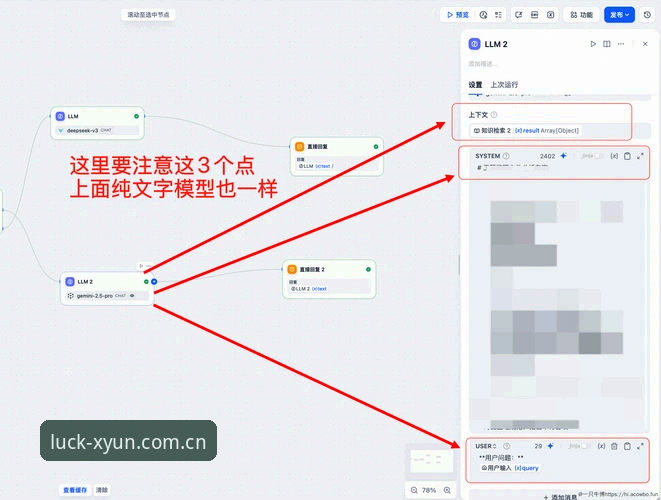Copy the USER prompt content
The height and width of the screenshot is (500, 661).
[x=627, y=446]
